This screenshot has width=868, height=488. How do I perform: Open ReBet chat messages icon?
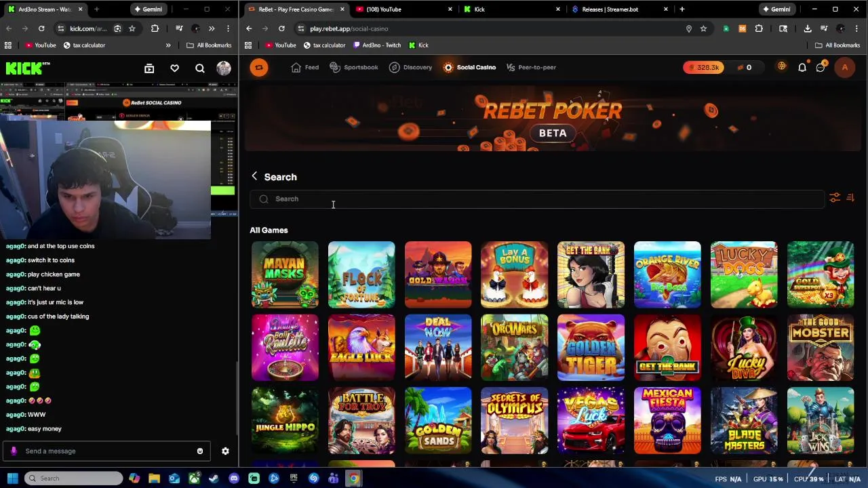[821, 67]
